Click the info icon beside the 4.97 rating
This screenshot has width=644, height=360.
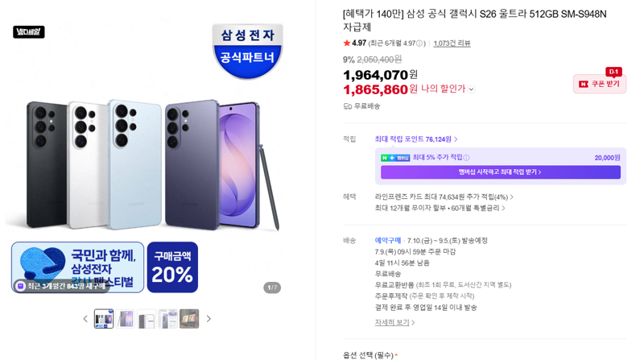coord(419,43)
